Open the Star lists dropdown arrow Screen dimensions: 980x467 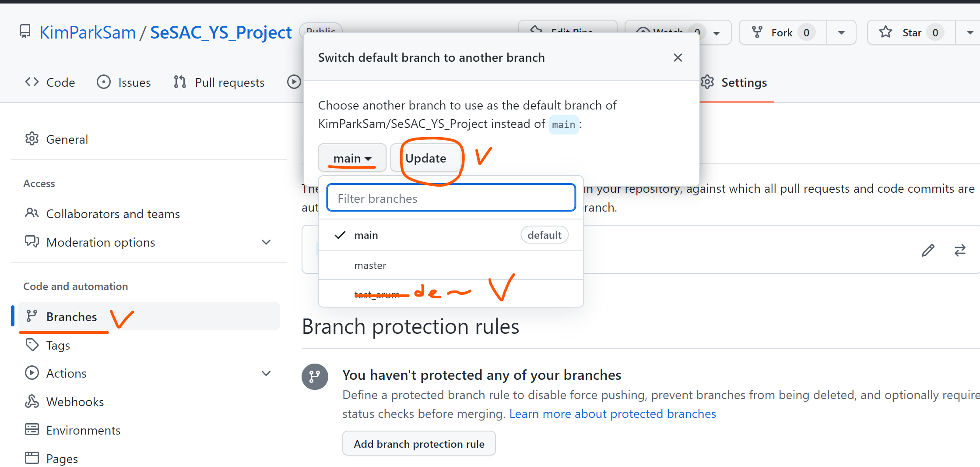969,33
